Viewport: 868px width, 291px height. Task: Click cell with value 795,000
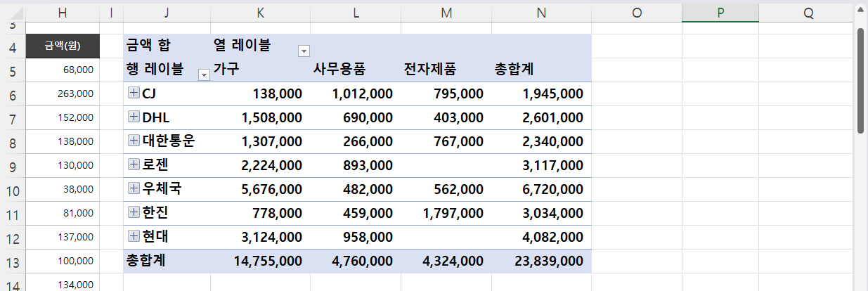point(446,93)
